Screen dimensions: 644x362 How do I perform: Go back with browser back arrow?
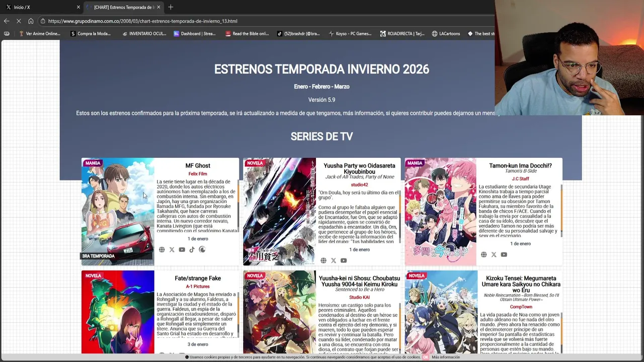pyautogui.click(x=7, y=21)
